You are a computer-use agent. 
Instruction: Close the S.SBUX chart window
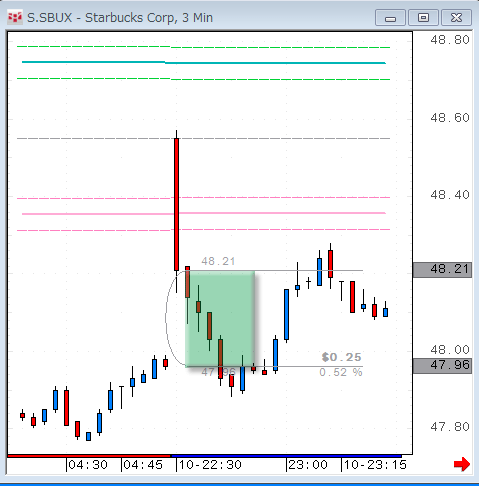pos(456,18)
